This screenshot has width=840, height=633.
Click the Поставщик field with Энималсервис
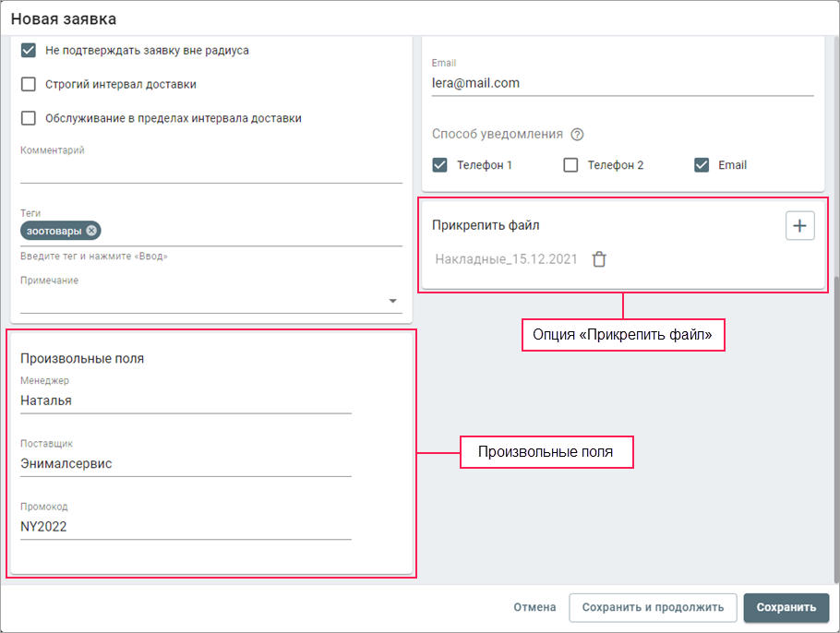coord(186,464)
